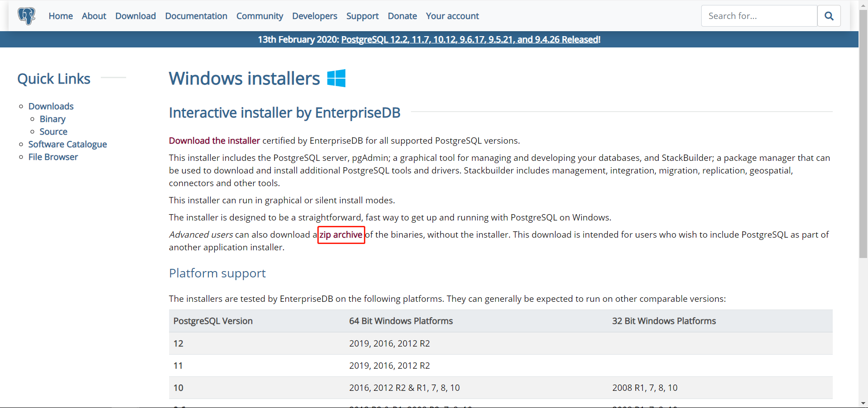Click the page vertical scrollbar thumb

click(863, 133)
